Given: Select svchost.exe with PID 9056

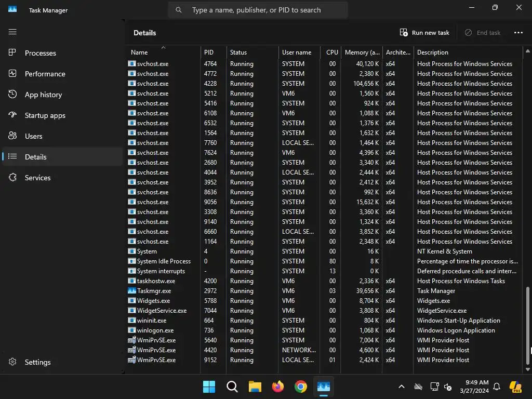Looking at the screenshot, I should (324, 202).
